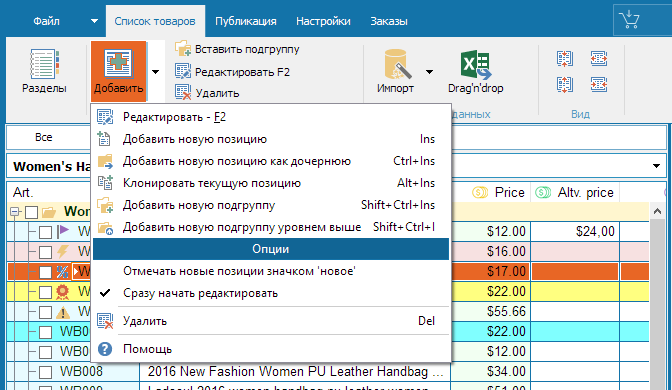This screenshot has height=390, width=672.
Task: Click Вставить подгруппу in ribbon
Action: tap(237, 49)
